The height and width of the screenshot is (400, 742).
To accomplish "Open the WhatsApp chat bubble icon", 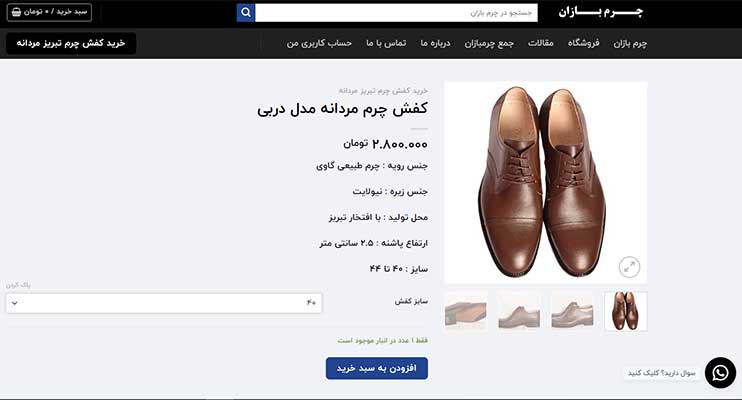I will click(x=720, y=373).
